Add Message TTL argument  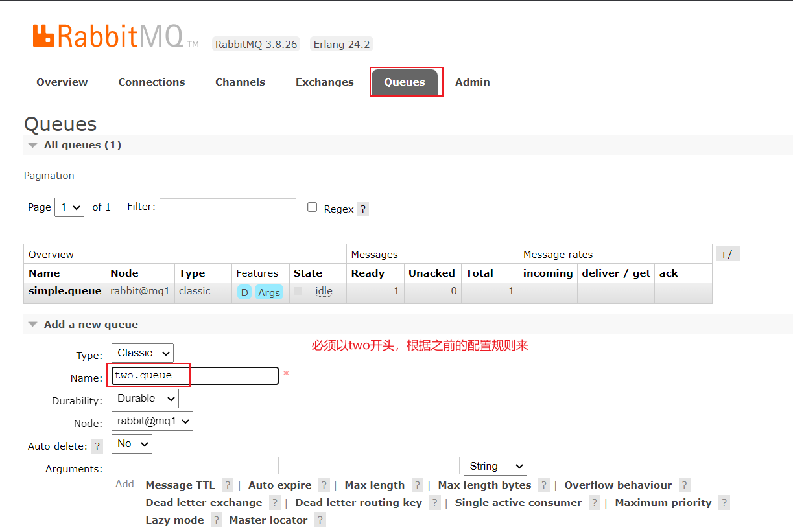(x=180, y=485)
